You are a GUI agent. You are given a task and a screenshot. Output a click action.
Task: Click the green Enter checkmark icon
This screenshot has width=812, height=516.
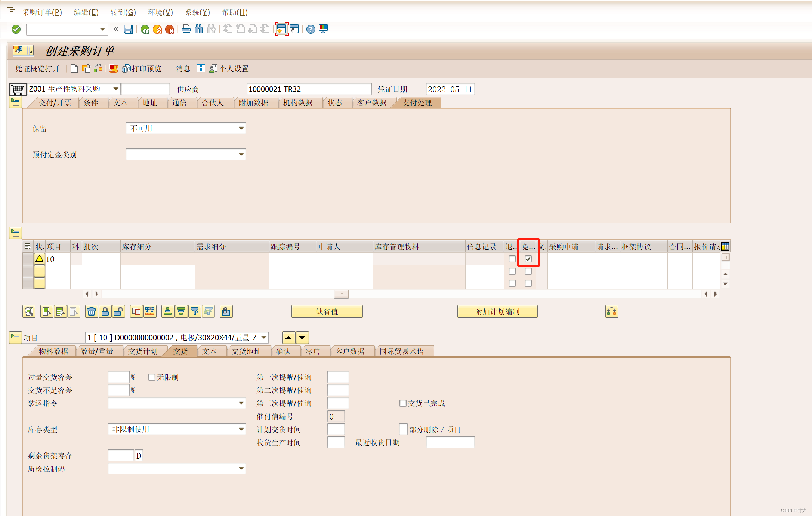(x=16, y=29)
